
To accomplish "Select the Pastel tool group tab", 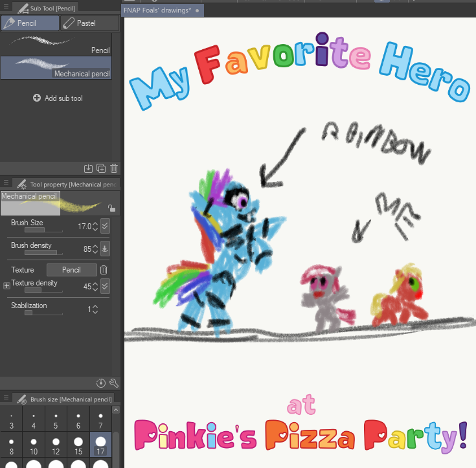I will coord(89,23).
